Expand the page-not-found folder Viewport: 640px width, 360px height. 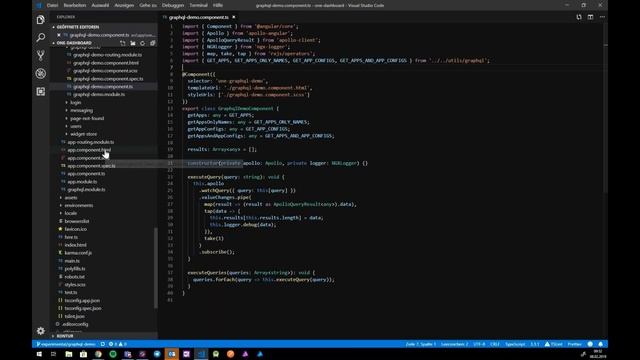point(87,118)
